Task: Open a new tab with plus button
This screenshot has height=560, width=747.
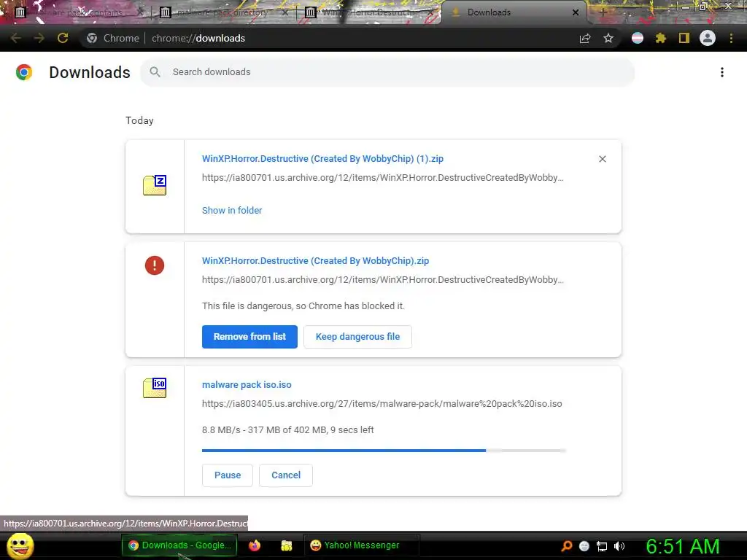Action: (603, 12)
